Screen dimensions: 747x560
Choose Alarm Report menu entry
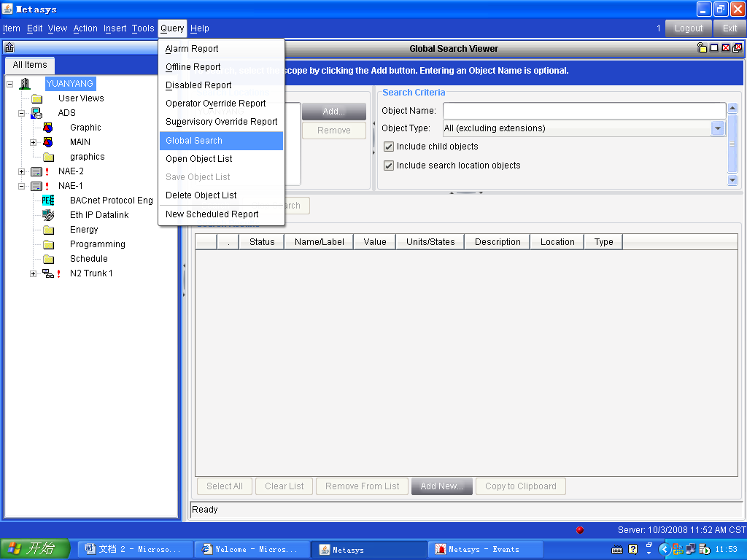pyautogui.click(x=192, y=49)
